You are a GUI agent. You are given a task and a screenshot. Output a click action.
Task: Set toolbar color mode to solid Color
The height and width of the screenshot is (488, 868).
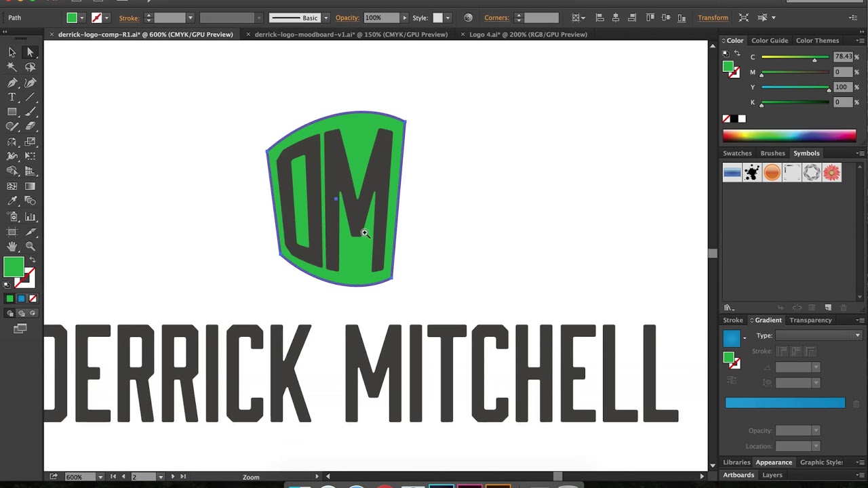click(9, 298)
